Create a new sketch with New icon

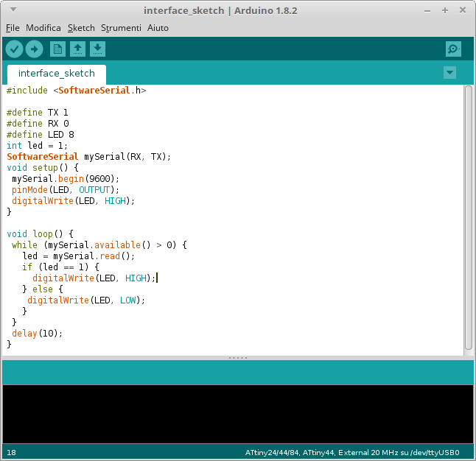[x=57, y=49]
